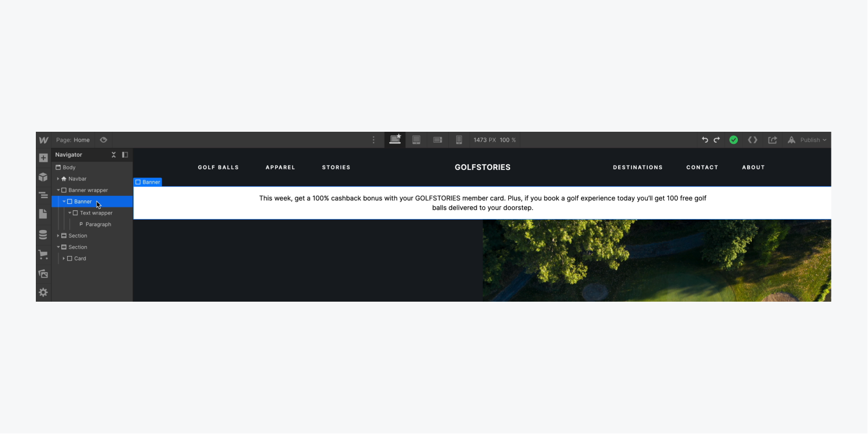Open the Ecommerce cart panel
Image resolution: width=868 pixels, height=434 pixels.
tap(43, 254)
